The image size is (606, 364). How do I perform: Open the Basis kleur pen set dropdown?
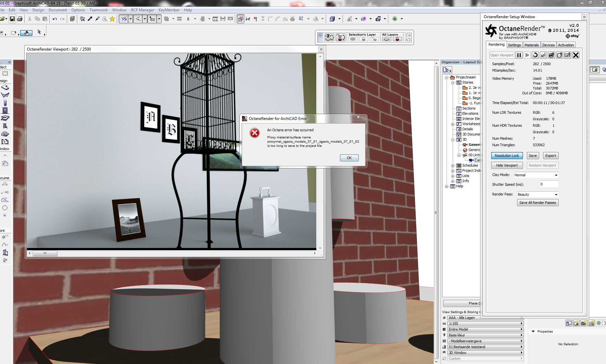[x=485, y=335]
